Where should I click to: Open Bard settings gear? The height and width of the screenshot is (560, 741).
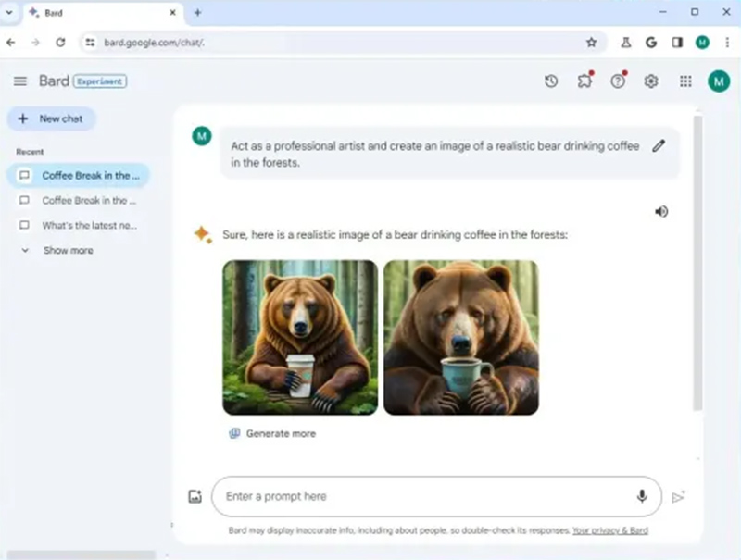[x=651, y=81]
